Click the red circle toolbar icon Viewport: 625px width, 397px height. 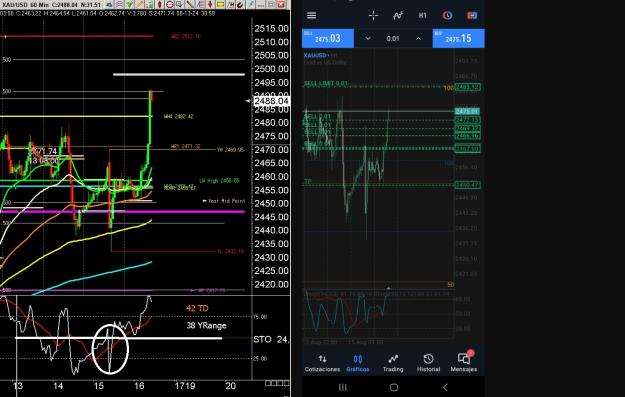point(170,5)
